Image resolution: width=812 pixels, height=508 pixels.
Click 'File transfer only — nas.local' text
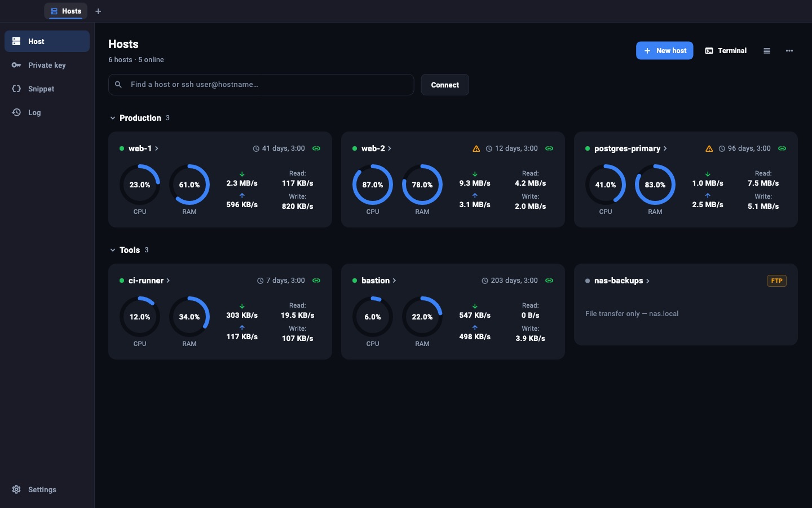[x=632, y=314]
